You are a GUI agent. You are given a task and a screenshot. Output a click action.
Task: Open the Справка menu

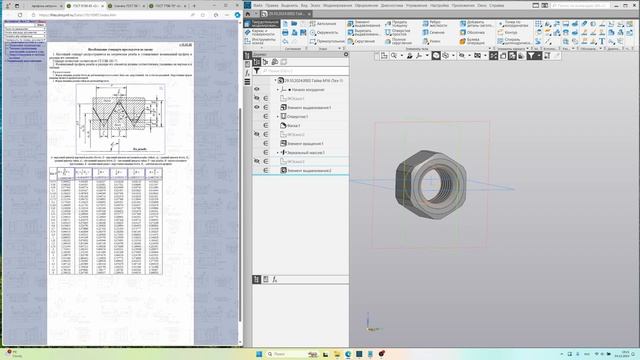pos(496,6)
